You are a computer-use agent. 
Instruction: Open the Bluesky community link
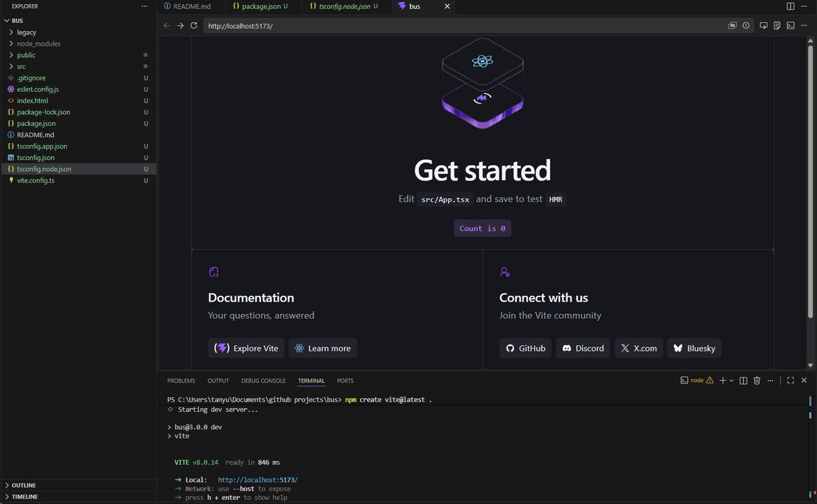point(694,348)
